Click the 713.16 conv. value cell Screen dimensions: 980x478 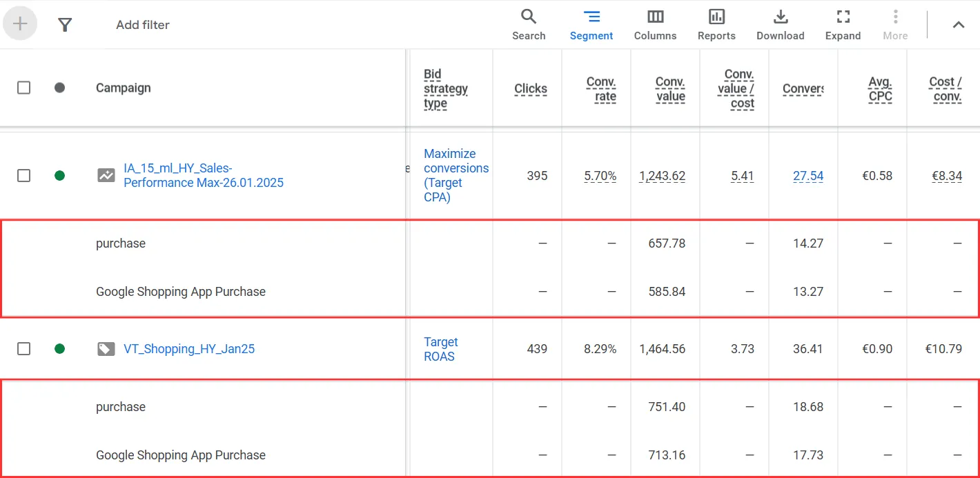coord(667,455)
